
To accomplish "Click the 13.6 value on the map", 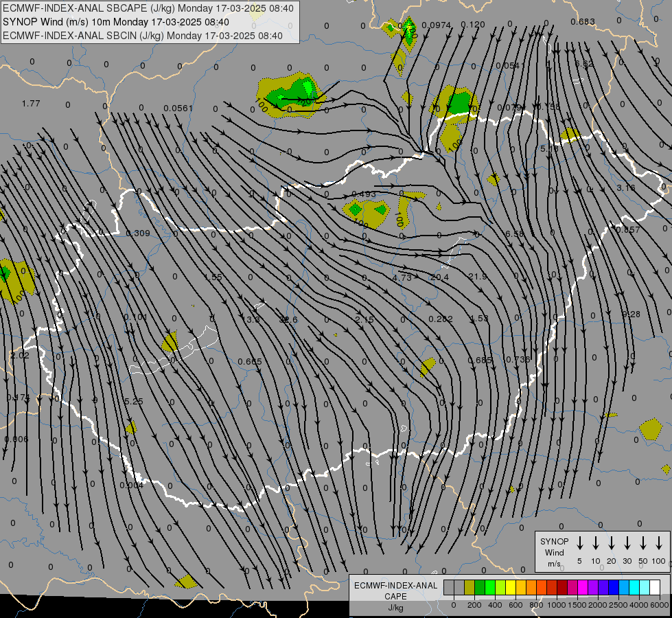I will coord(251,319).
